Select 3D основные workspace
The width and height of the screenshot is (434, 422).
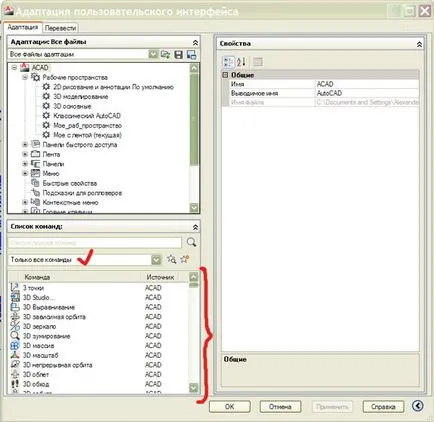point(72,106)
